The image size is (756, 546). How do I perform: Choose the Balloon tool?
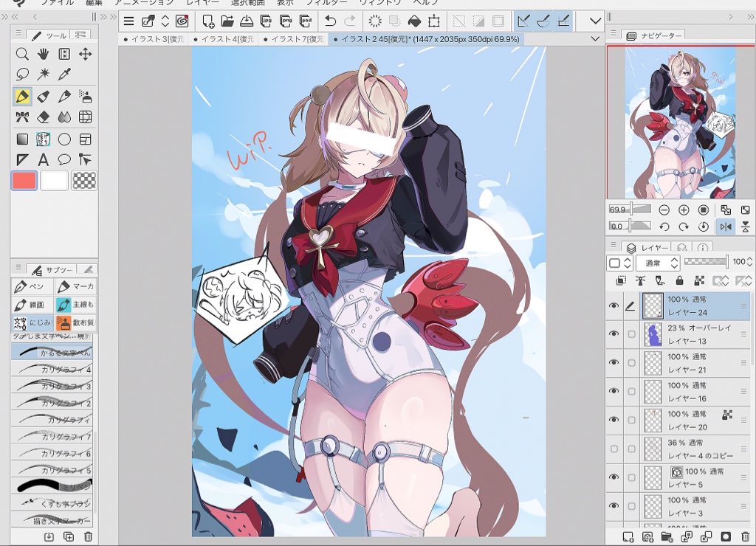pos(64,159)
